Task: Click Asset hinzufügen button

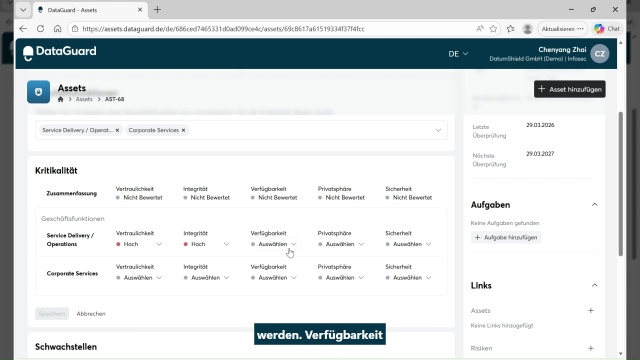Action: [x=569, y=89]
